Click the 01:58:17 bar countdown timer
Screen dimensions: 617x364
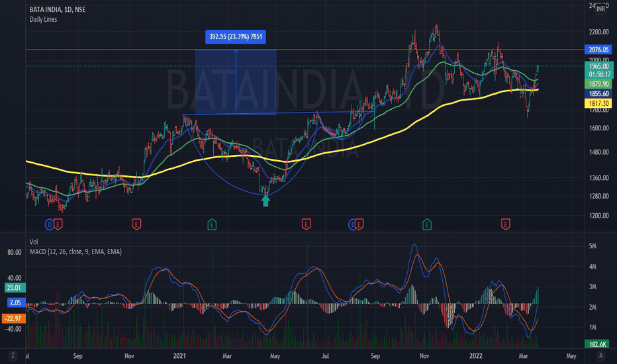[599, 74]
